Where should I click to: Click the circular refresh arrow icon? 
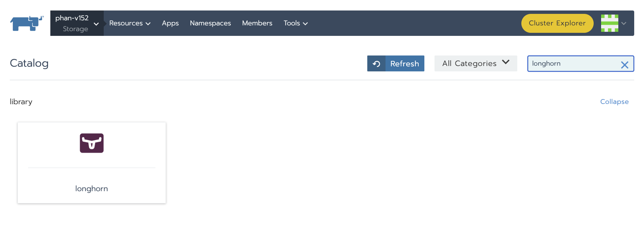point(376,64)
